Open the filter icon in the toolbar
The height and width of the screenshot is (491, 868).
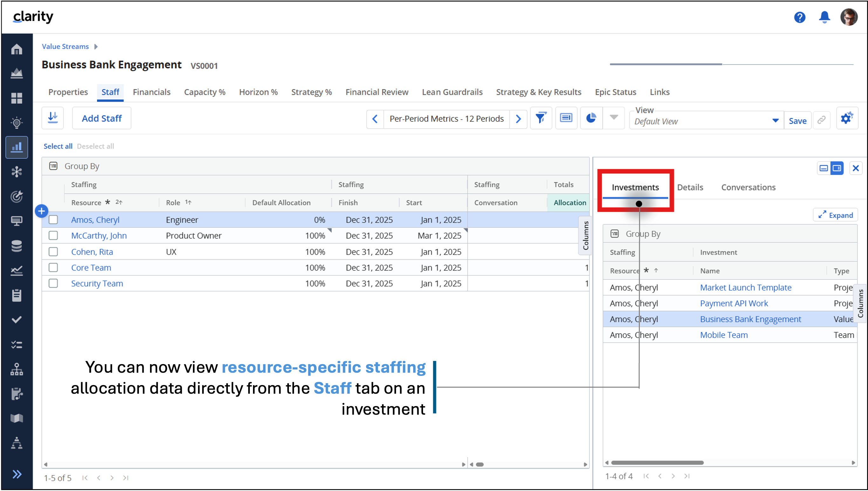pos(541,118)
